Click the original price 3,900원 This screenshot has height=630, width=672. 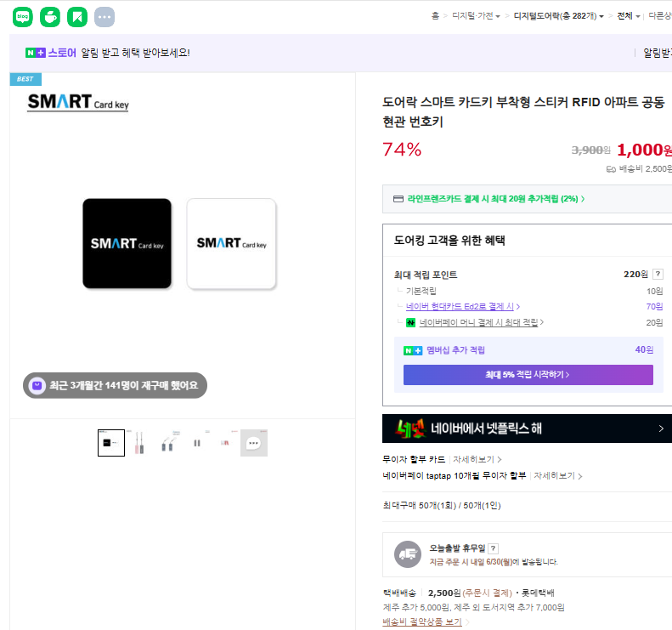click(591, 150)
